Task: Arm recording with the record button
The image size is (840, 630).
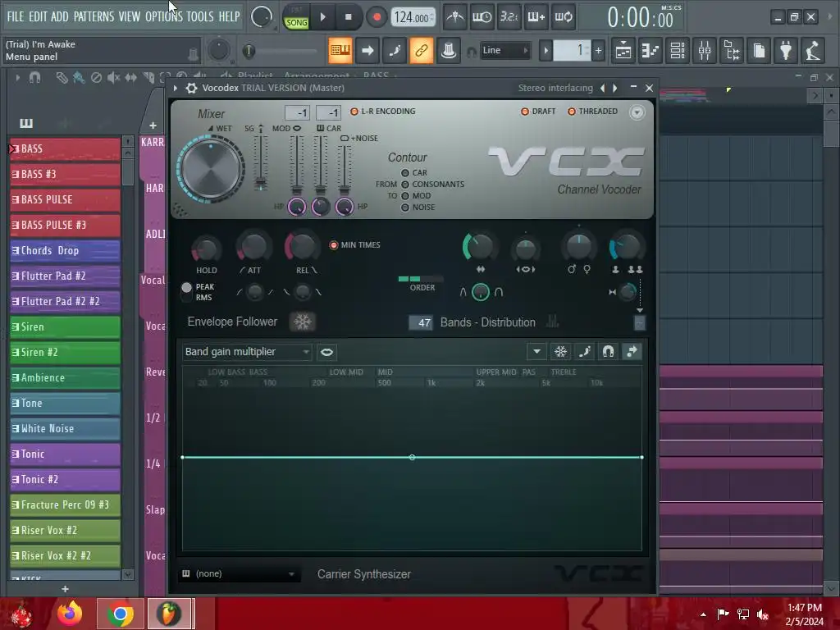Action: tap(377, 17)
